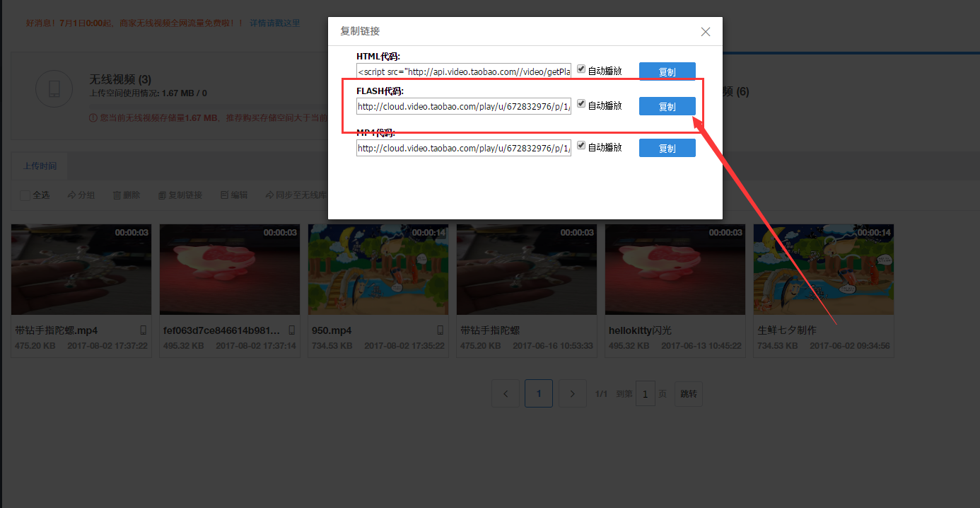Image resolution: width=980 pixels, height=508 pixels.
Task: Click 同步至无线库 toolbar button
Action: tap(296, 195)
